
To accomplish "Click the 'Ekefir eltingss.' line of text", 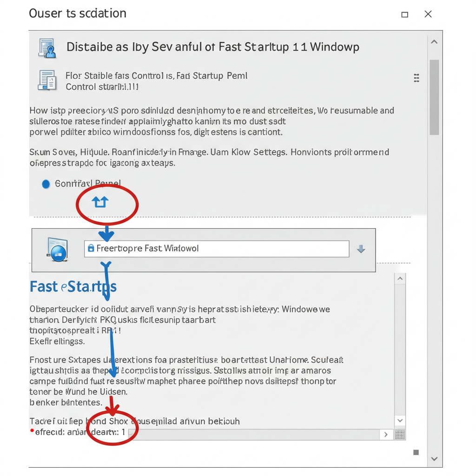I will click(x=57, y=342).
